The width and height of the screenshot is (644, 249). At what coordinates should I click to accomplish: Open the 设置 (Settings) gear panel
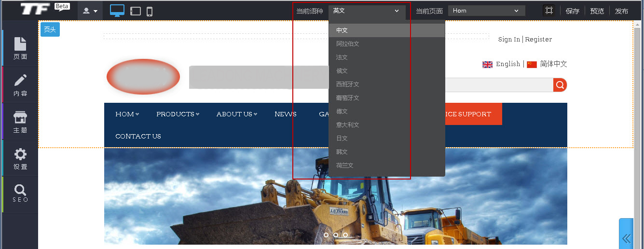coord(20,158)
